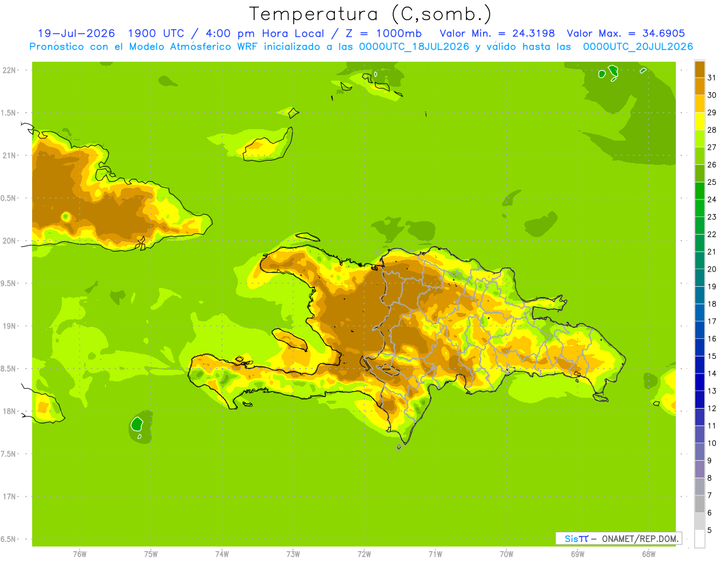Click the "69W" longitude label
The width and height of the screenshot is (728, 562).
click(x=578, y=554)
